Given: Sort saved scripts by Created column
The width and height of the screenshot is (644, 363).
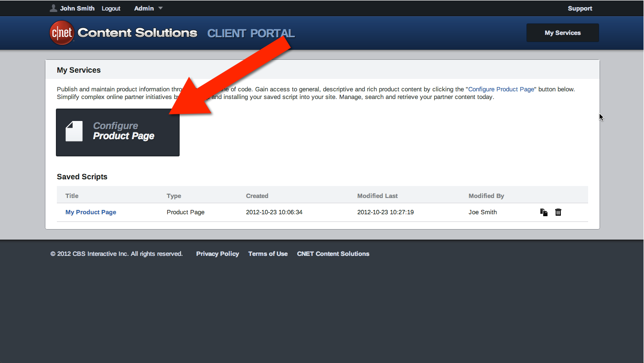Looking at the screenshot, I should pos(257,196).
